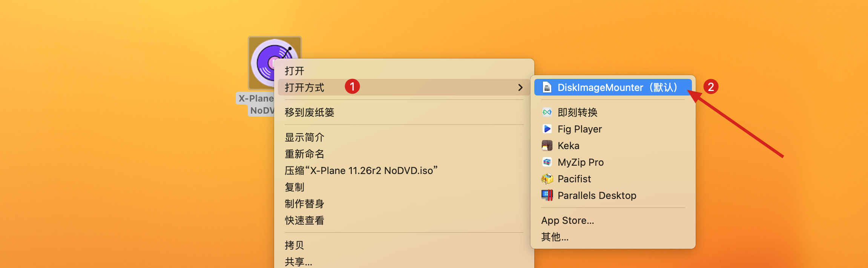The width and height of the screenshot is (868, 268).
Task: Click the Parallels Desktop app icon
Action: (x=547, y=196)
